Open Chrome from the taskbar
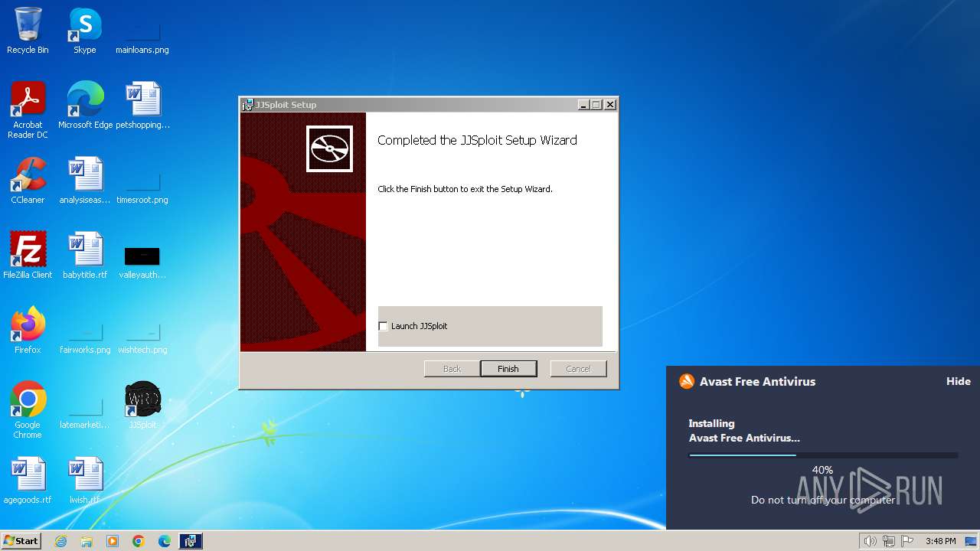980x551 pixels. [x=139, y=541]
